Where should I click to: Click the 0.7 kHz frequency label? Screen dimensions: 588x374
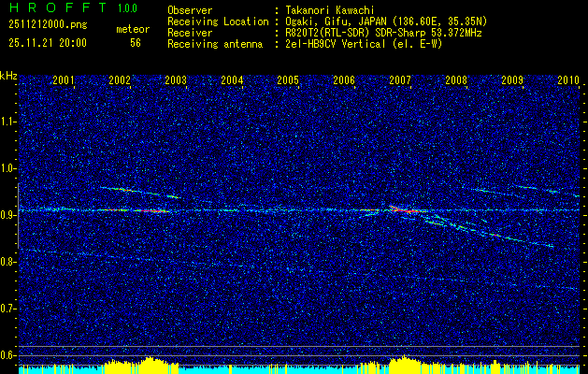point(7,309)
